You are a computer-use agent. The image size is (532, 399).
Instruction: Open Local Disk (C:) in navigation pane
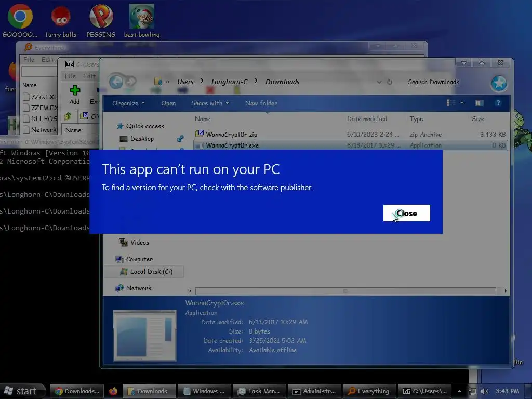[x=151, y=272]
